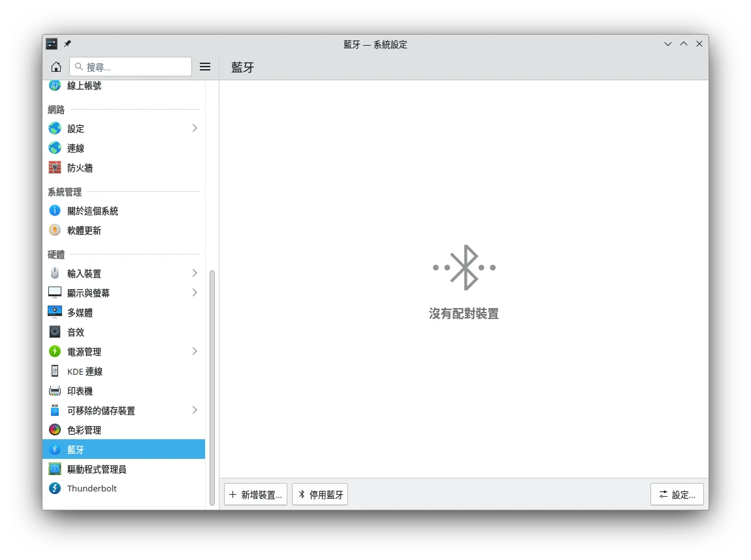Select the 藍牙 sidebar entry
This screenshot has height=560, width=751.
(123, 450)
